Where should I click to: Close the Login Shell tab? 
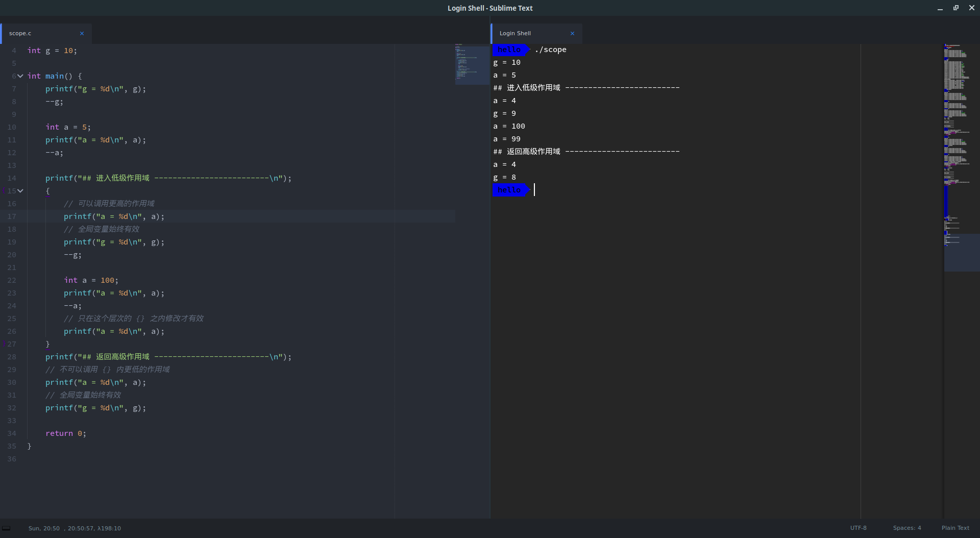[x=572, y=34]
